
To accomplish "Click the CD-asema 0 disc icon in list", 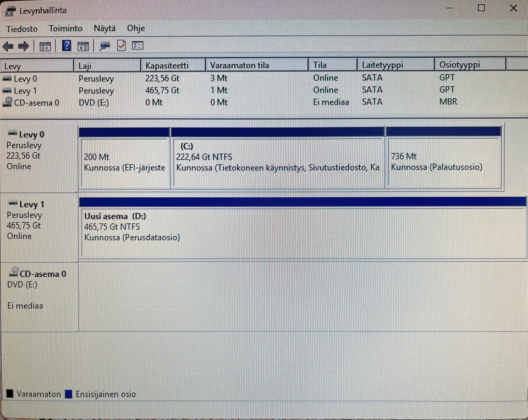I will (7, 102).
